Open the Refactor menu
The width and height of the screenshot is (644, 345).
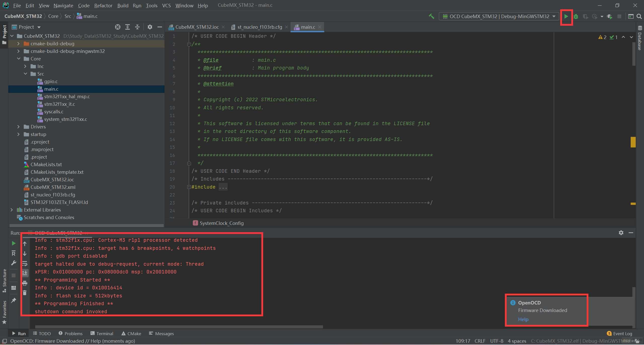pos(103,5)
